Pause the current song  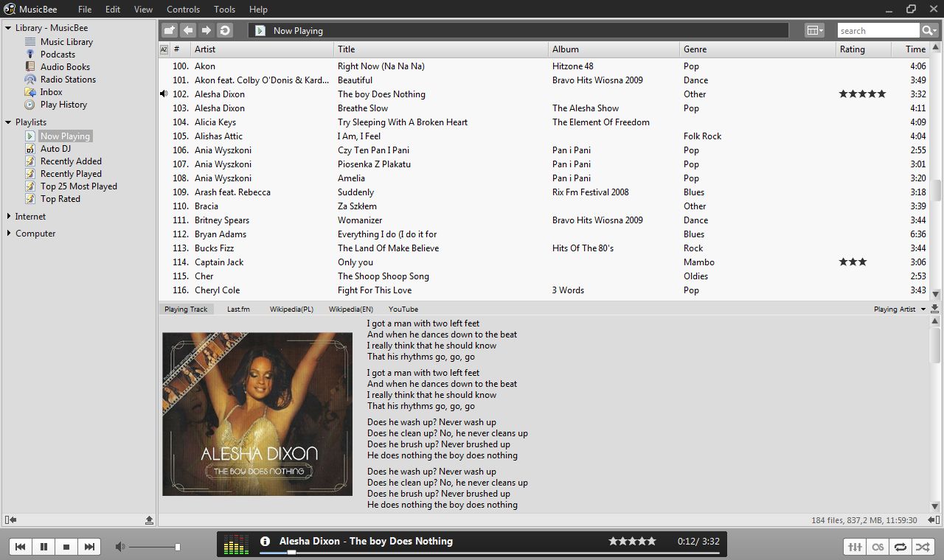[x=44, y=547]
